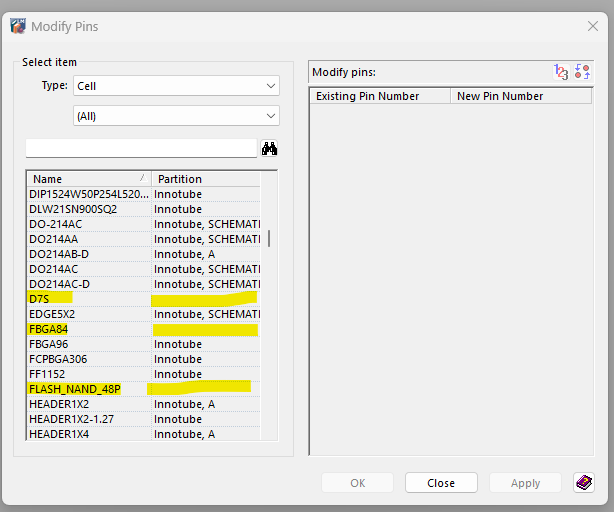Click the binoculars search icon
The height and width of the screenshot is (512, 614).
coord(269,148)
